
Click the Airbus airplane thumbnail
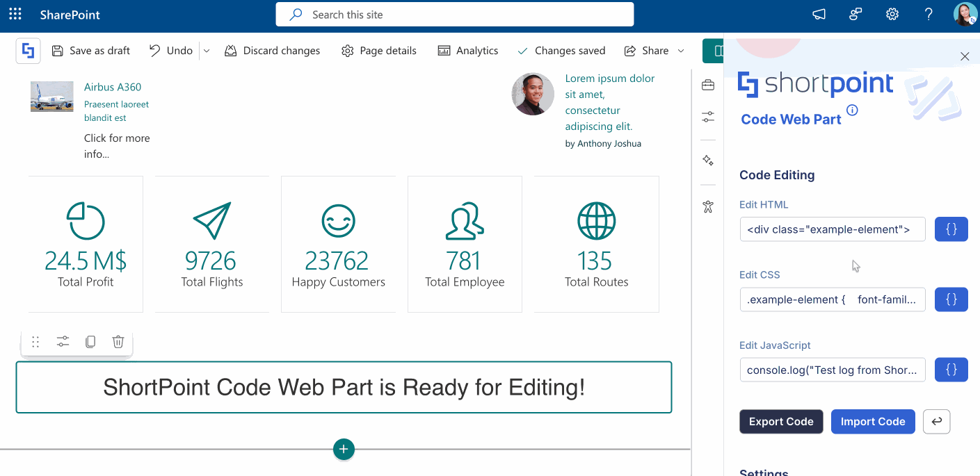tap(51, 97)
